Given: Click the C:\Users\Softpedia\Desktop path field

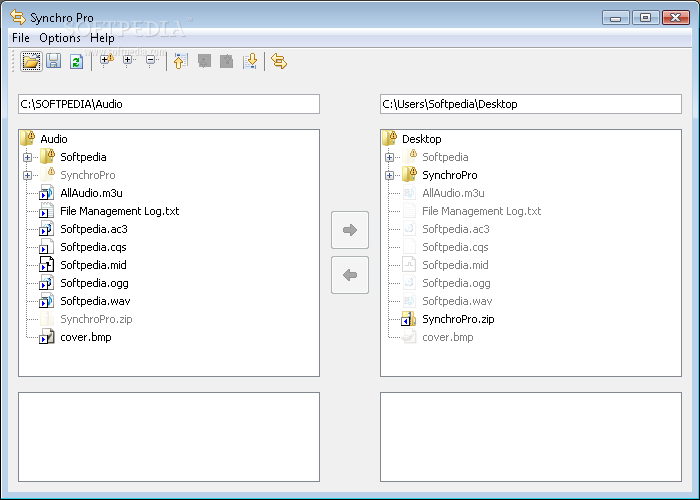Looking at the screenshot, I should (531, 104).
